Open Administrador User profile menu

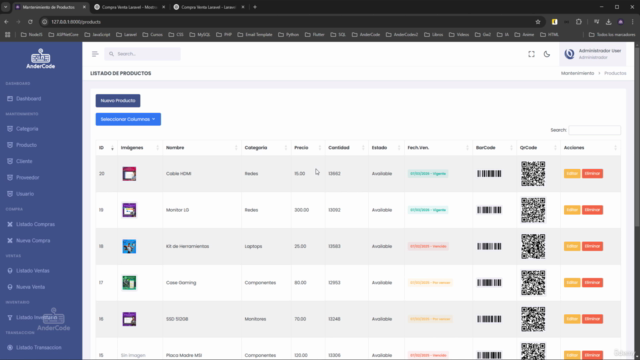[593, 54]
